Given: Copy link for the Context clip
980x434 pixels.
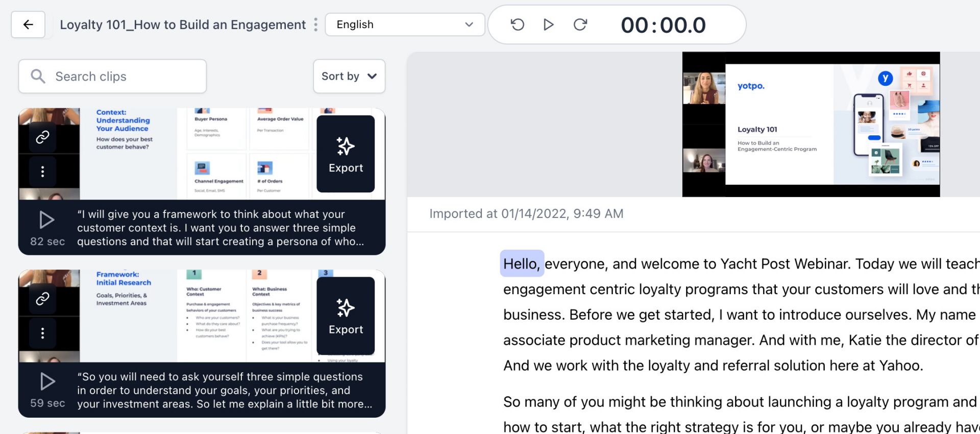Looking at the screenshot, I should pos(42,137).
